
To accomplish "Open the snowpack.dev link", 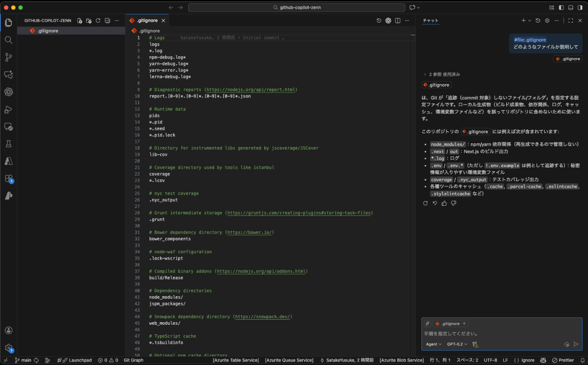I will point(262,317).
